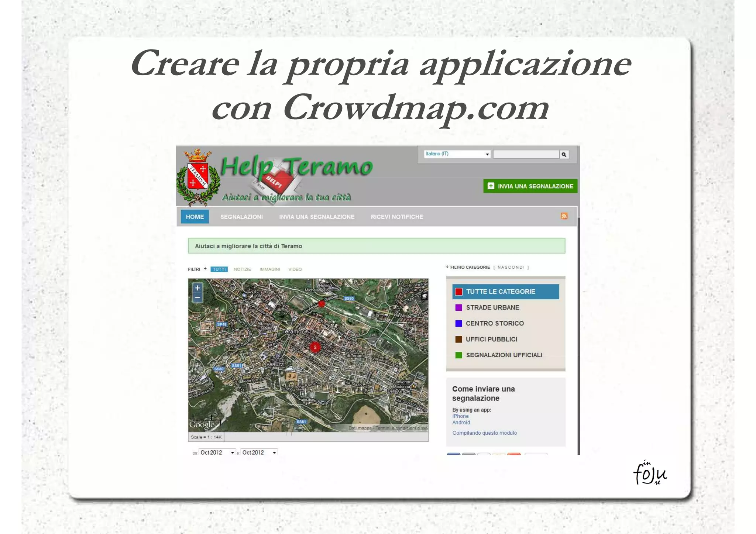756x534 pixels.
Task: Click the Scale = 1 : 14K text
Action: point(206,437)
